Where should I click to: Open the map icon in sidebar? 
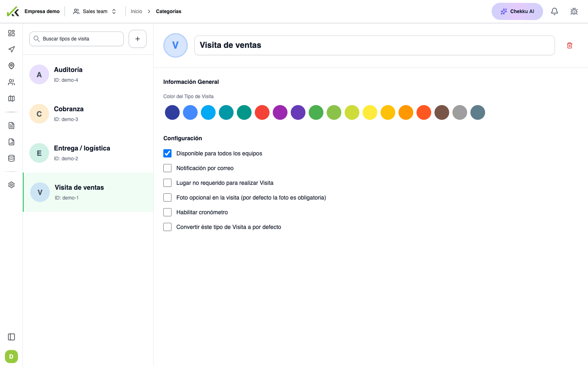coord(11,99)
